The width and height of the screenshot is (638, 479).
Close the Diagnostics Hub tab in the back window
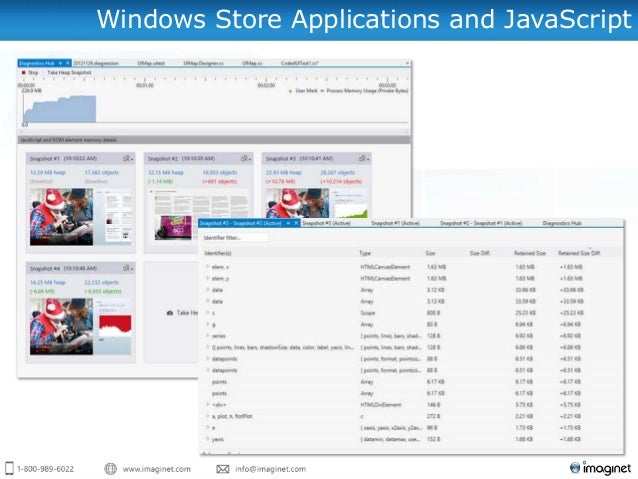click(68, 63)
